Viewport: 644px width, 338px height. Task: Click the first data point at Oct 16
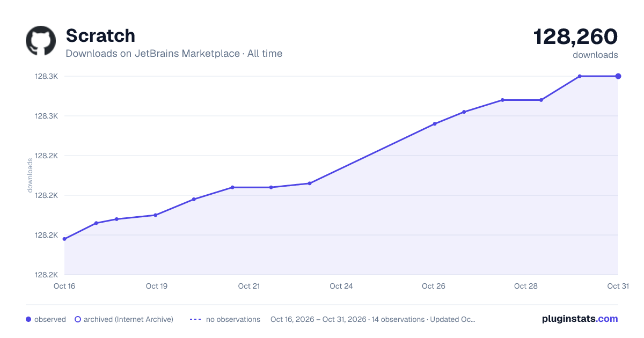point(64,239)
